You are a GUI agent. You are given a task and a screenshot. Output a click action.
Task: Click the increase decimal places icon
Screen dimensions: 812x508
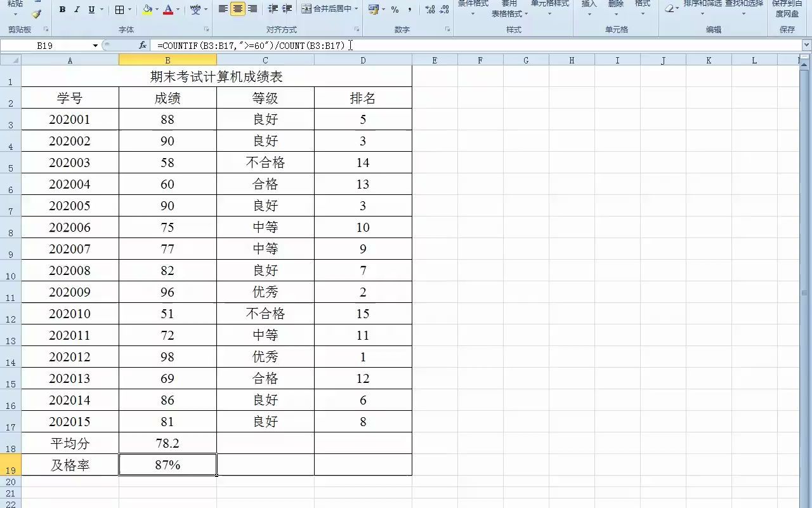(429, 10)
